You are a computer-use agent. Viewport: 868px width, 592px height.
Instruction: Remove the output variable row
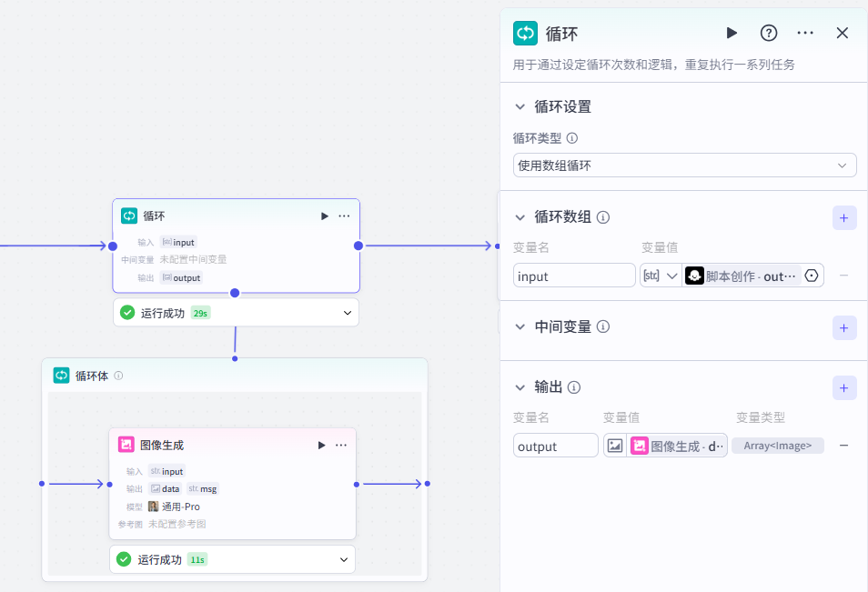point(844,446)
